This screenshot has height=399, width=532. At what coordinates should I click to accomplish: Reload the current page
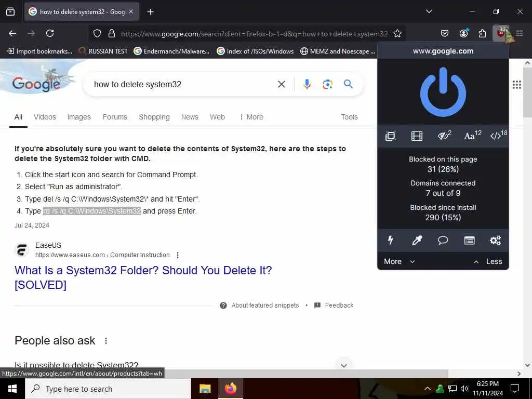coord(50,33)
